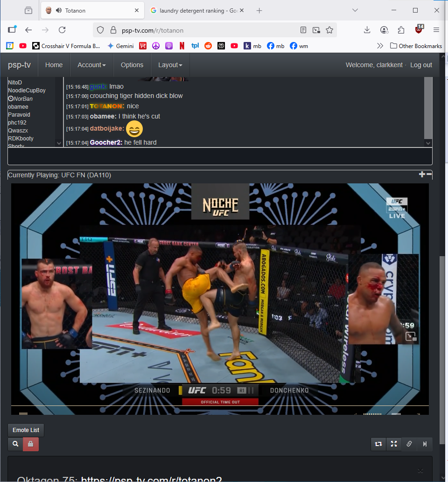Focus the chat message input box
The image size is (448, 482).
(220, 156)
